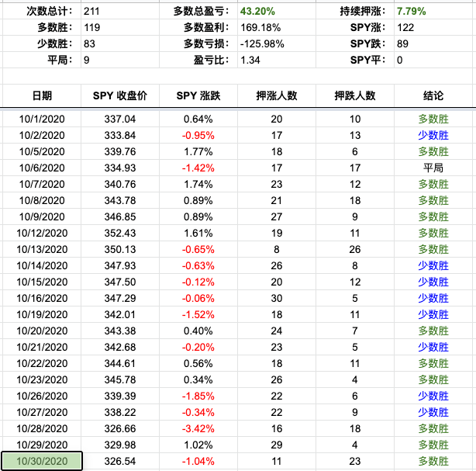Click the closing price 342.68
476x471 pixels.
(x=120, y=348)
